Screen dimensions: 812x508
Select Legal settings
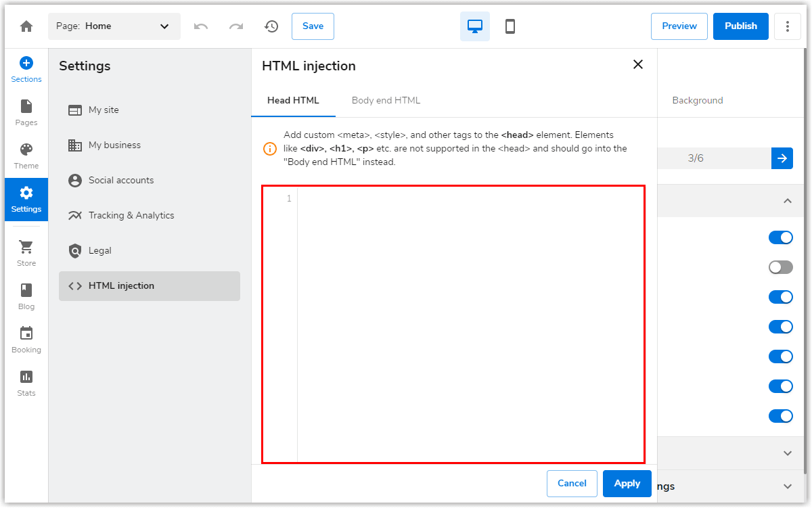pyautogui.click(x=150, y=250)
